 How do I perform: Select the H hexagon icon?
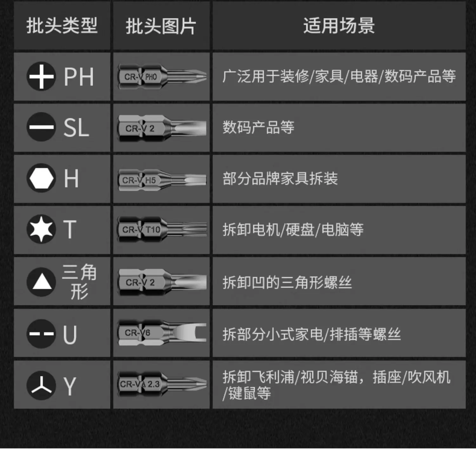(x=41, y=178)
